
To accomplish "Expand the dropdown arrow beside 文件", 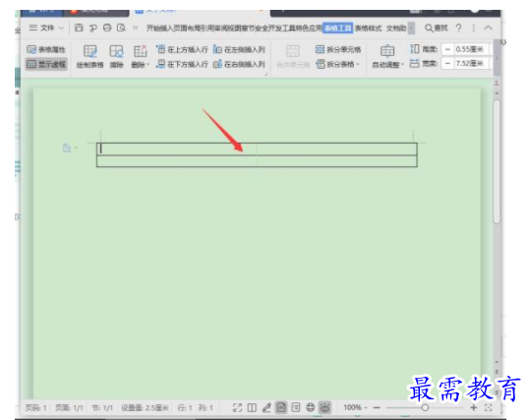I will [61, 28].
